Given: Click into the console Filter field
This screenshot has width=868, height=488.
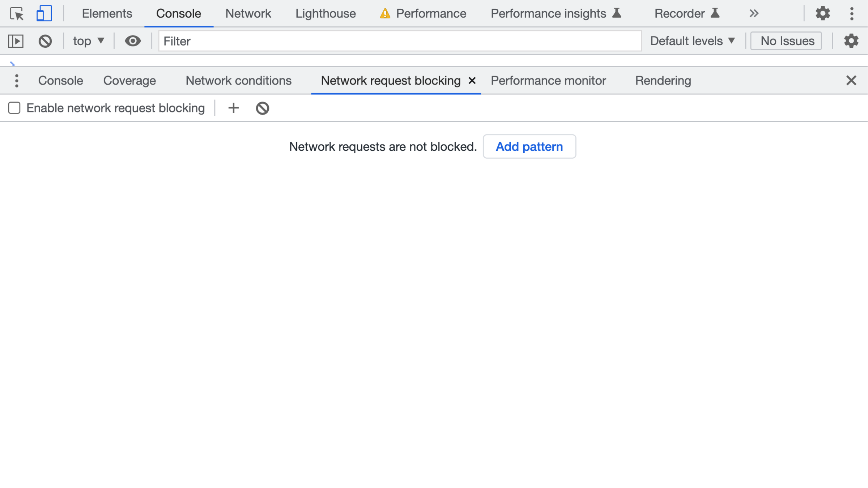Looking at the screenshot, I should tap(400, 41).
